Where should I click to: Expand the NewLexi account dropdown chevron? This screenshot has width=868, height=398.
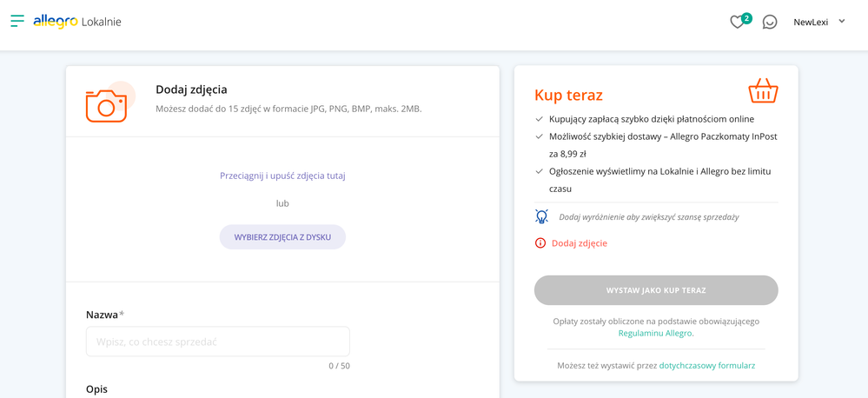coord(842,22)
